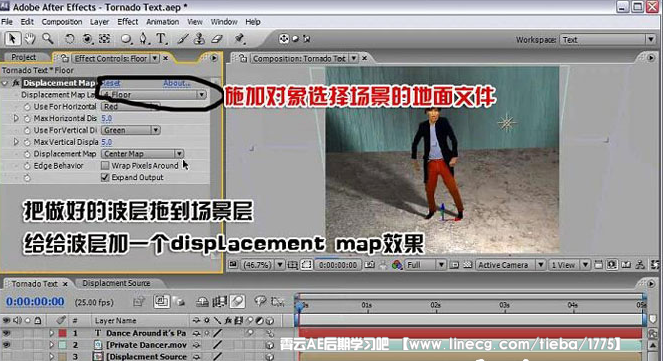Image resolution: width=663 pixels, height=361 pixels.
Task: Click Max Vertical Displacement value 5.0
Action: [107, 142]
